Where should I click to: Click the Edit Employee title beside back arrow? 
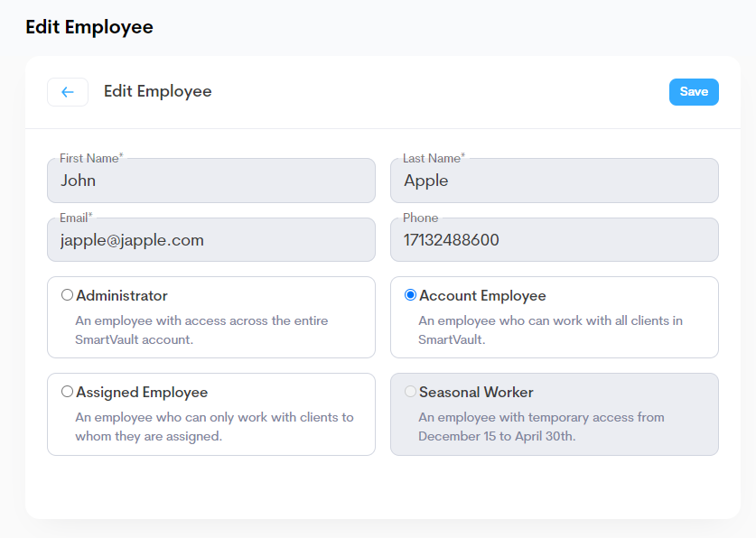[157, 92]
